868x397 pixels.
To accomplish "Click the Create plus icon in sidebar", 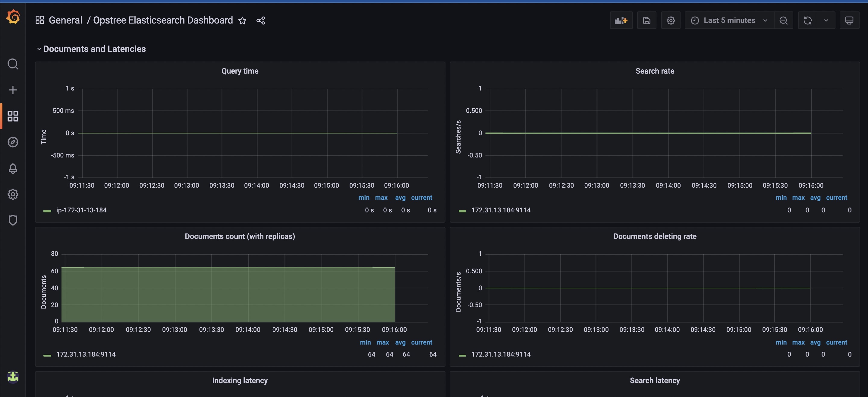I will pos(13,90).
